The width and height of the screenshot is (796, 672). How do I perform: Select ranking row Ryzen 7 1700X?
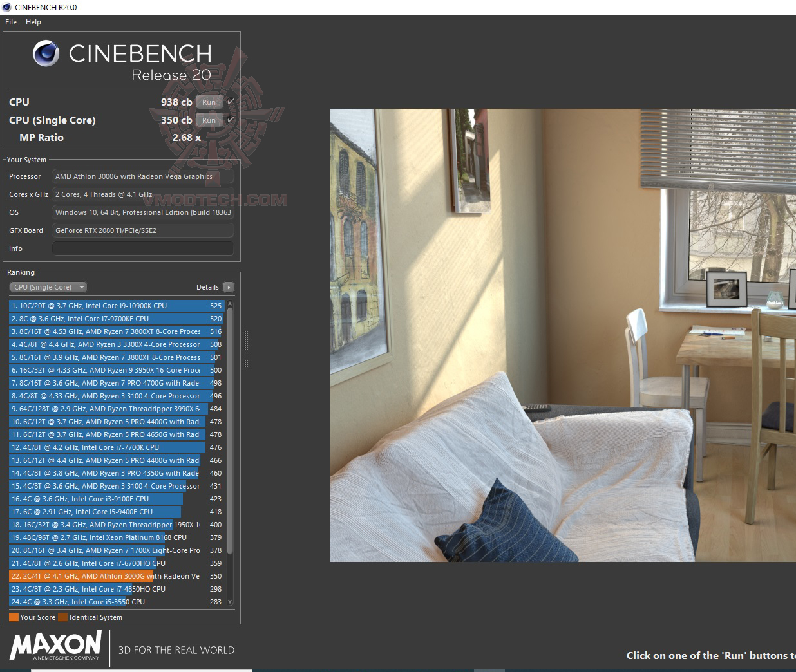[117, 550]
